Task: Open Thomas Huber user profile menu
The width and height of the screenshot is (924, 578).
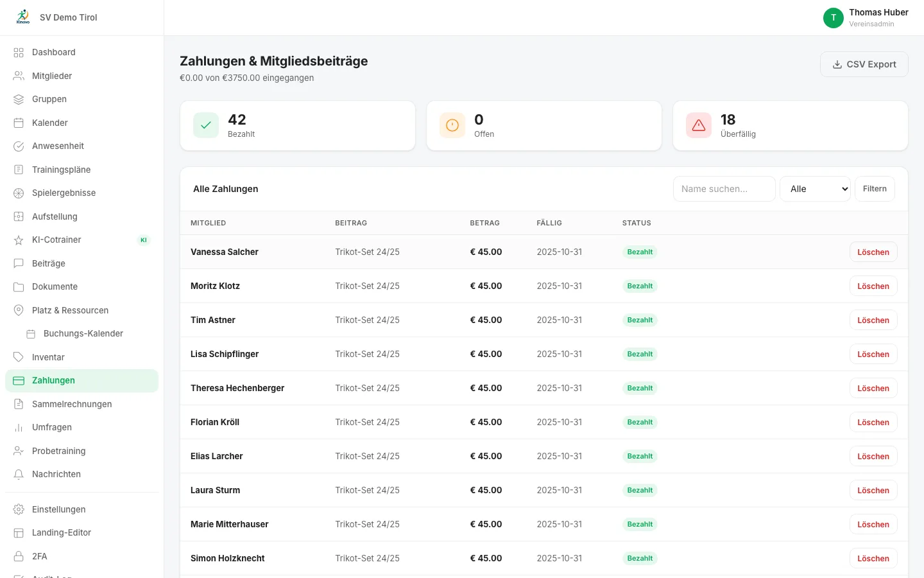Action: click(x=866, y=17)
